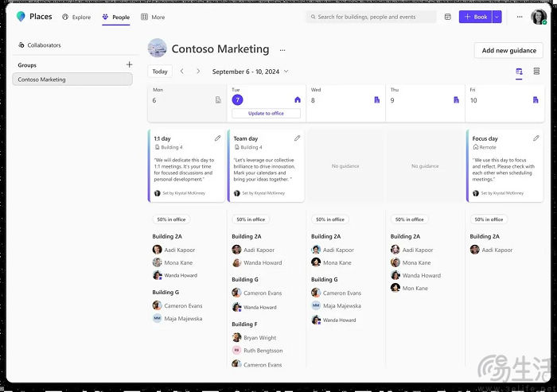The width and height of the screenshot is (557, 392).
Task: Select Mon Kane under Thursday Building 2A
Action: click(x=409, y=288)
